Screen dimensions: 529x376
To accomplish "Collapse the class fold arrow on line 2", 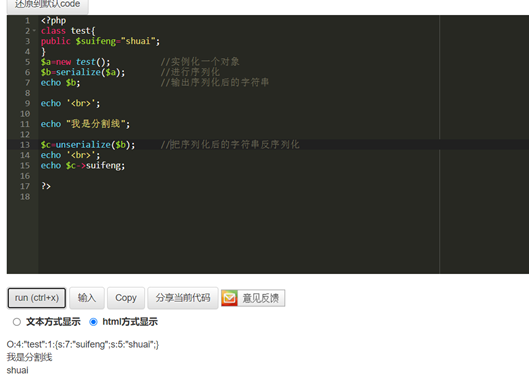I will (x=34, y=31).
